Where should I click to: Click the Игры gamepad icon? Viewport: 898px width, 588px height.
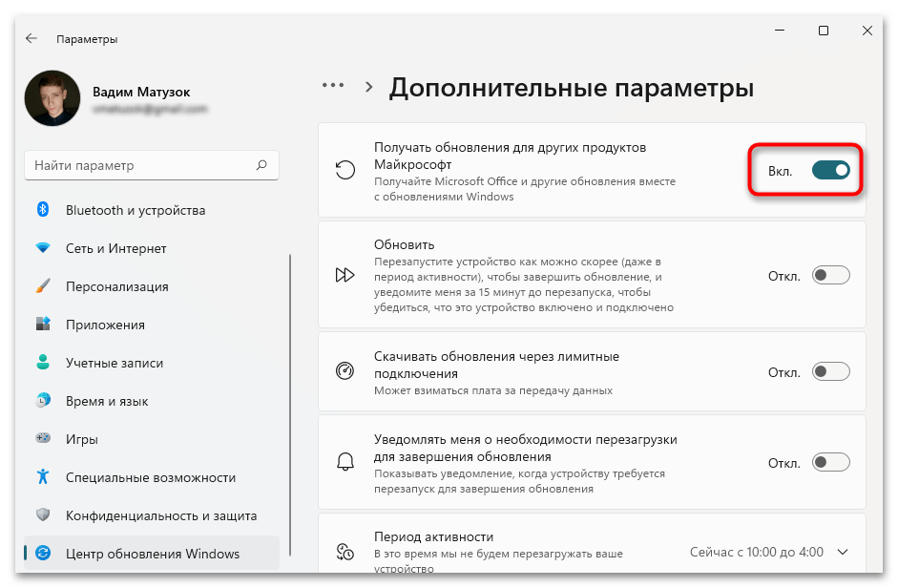[x=43, y=439]
